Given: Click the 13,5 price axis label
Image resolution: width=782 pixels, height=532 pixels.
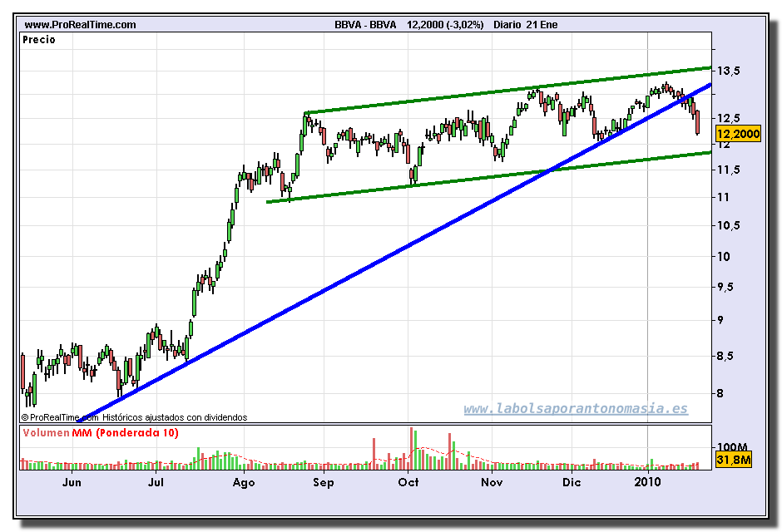Looking at the screenshot, I should [x=729, y=71].
